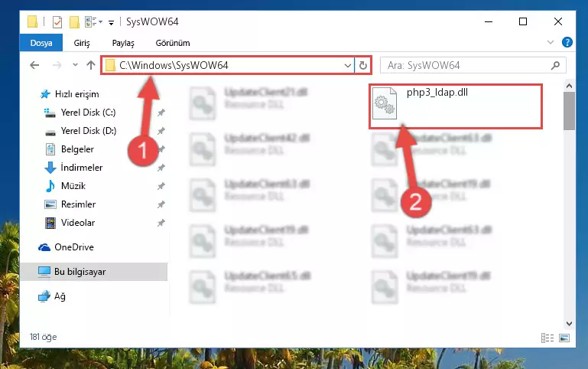Minimize the SysWOW64 window
588x369 pixels.
click(489, 21)
